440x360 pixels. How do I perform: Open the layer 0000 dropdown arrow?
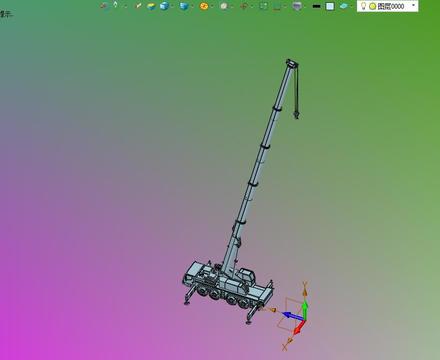(414, 5)
